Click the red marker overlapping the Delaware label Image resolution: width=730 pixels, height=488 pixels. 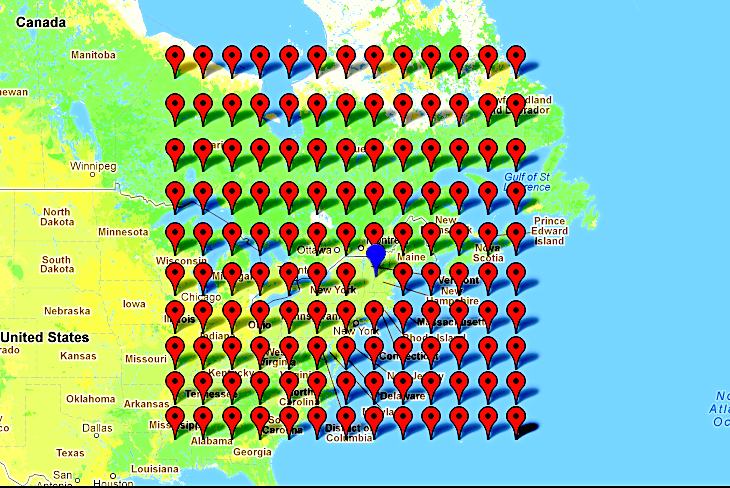point(402,387)
